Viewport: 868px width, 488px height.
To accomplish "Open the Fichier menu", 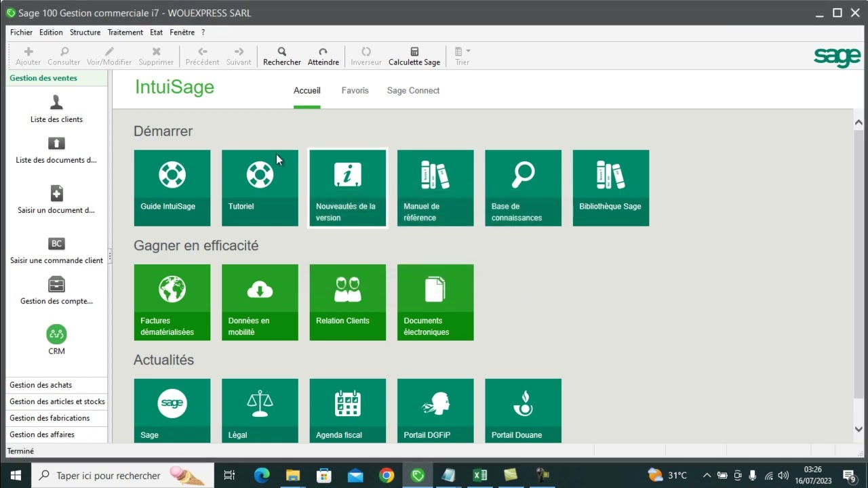I will (x=21, y=32).
